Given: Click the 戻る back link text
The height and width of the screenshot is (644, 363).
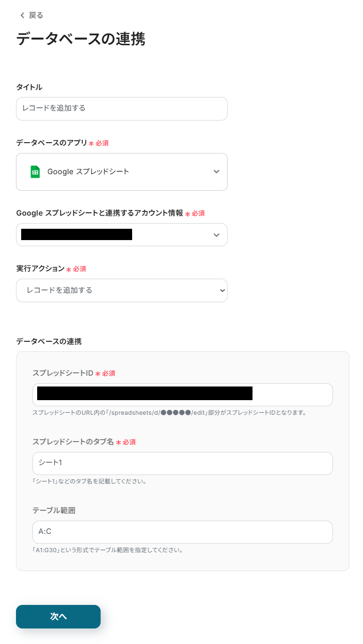Looking at the screenshot, I should pyautogui.click(x=36, y=16).
